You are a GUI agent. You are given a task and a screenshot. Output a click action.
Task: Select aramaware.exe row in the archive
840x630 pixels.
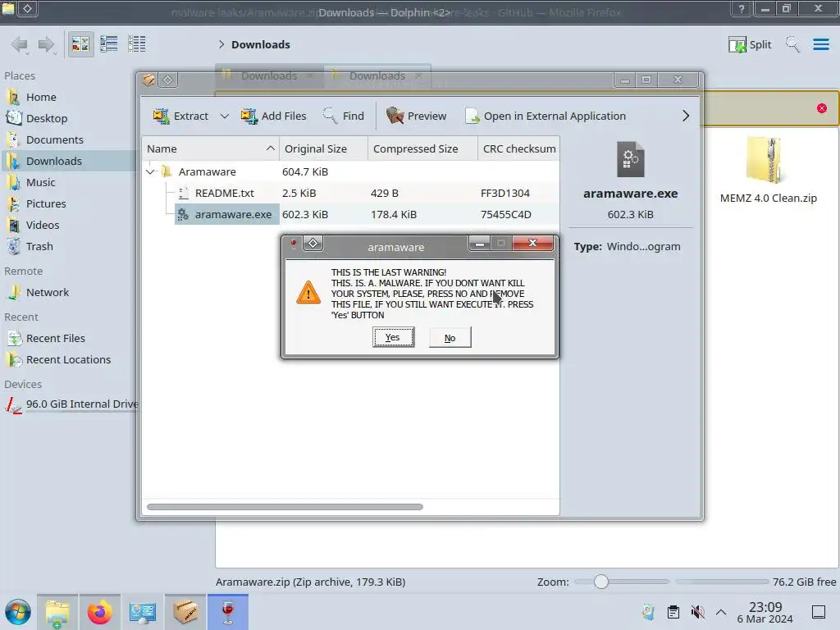(x=351, y=214)
